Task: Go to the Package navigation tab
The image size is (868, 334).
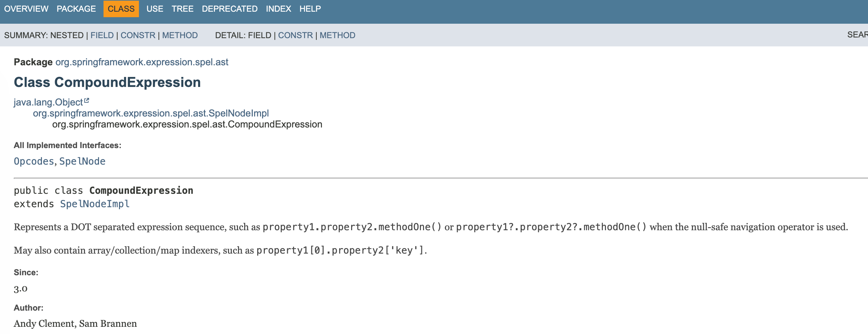Action: 76,9
